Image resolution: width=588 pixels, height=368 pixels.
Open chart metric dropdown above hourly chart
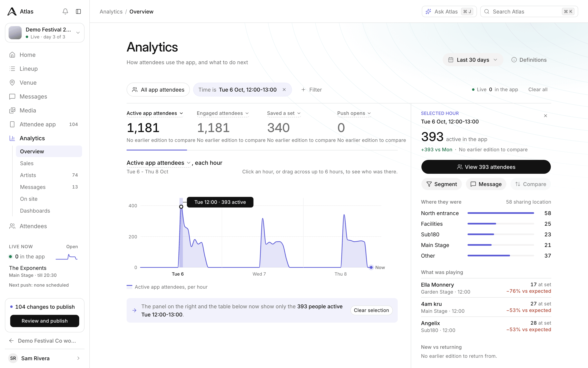pos(159,163)
